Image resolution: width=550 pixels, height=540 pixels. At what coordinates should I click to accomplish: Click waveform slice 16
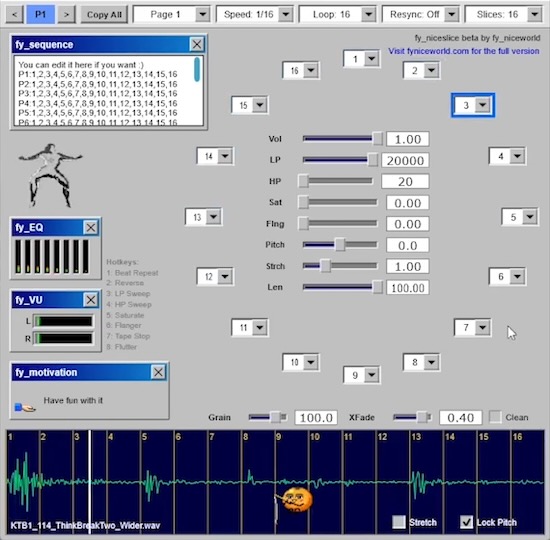(527, 481)
